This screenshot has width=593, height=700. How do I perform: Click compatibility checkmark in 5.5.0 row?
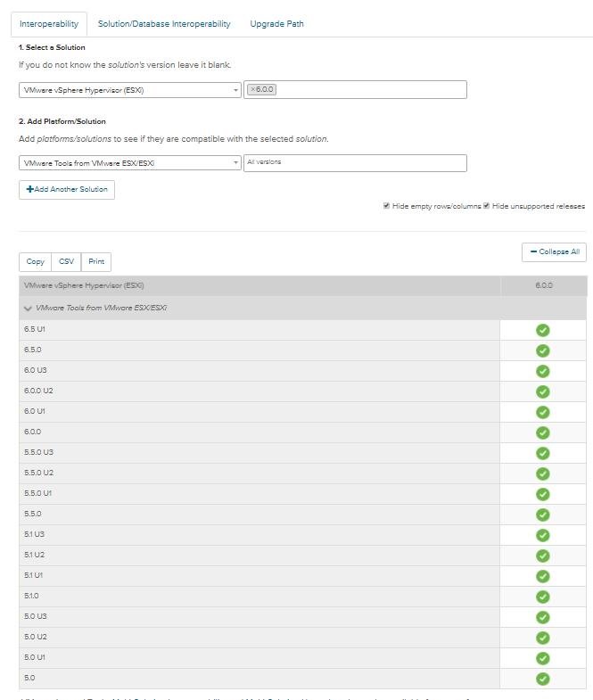coord(542,515)
